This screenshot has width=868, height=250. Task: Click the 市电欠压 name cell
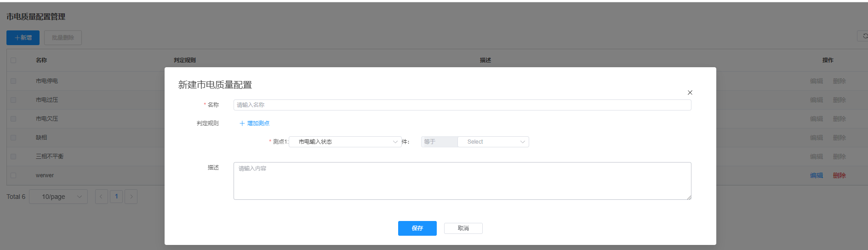pos(47,119)
